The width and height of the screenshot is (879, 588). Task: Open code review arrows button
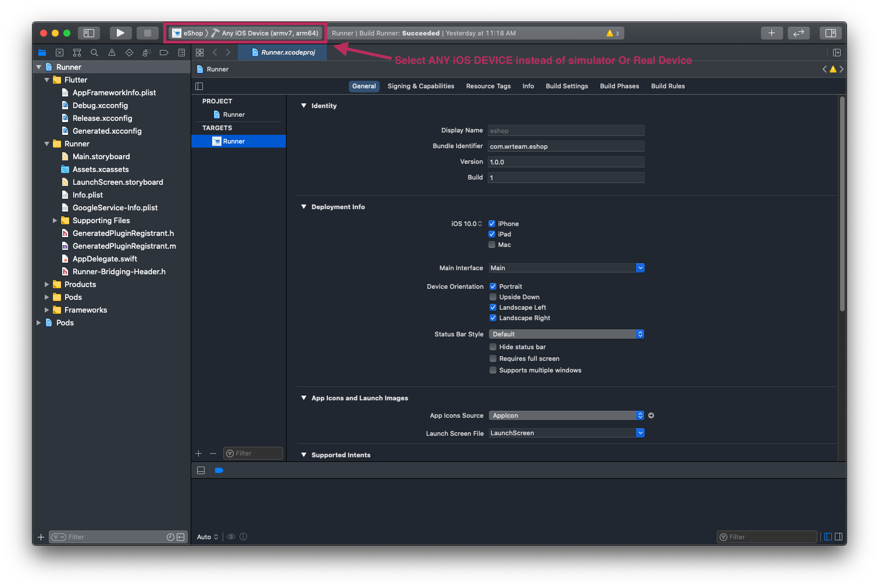799,33
